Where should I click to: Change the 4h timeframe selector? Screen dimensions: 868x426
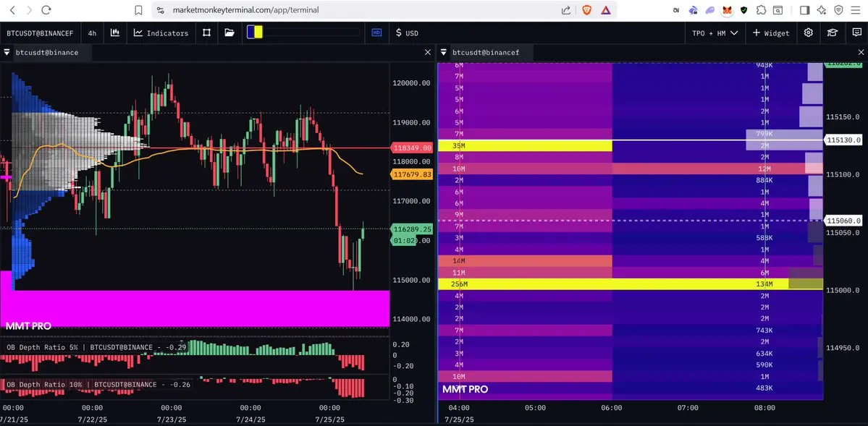click(92, 33)
